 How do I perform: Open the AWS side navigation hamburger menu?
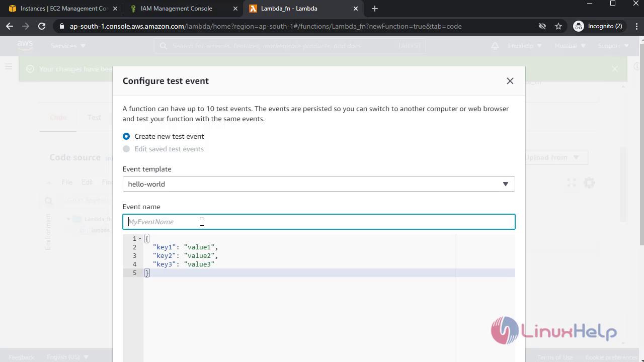coord(9,66)
